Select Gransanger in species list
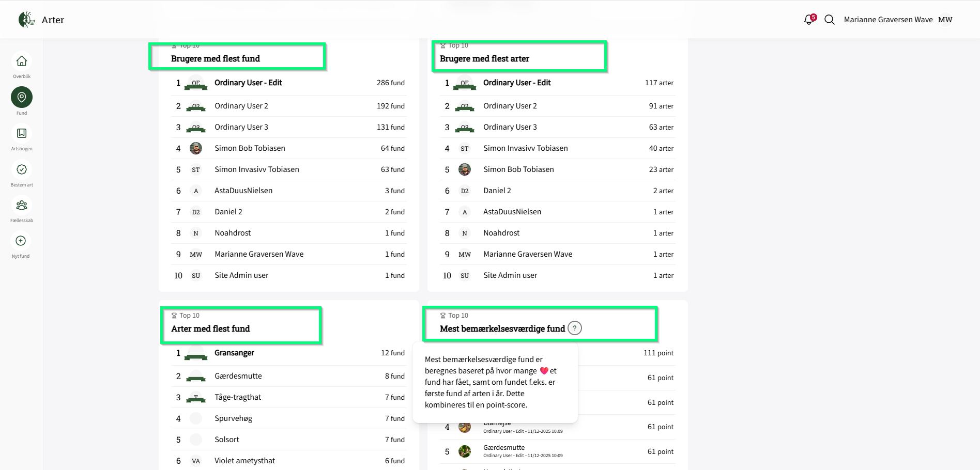 tap(234, 353)
